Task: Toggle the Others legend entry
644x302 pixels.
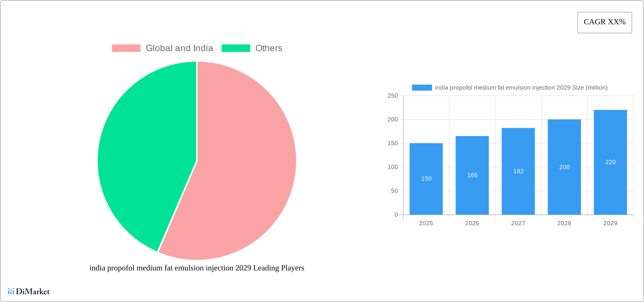Action: [x=252, y=48]
